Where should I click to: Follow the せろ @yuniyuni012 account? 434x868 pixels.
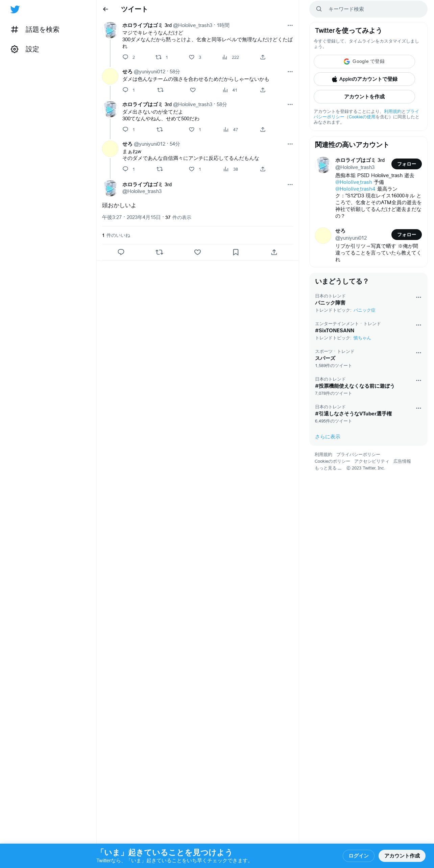pos(407,235)
